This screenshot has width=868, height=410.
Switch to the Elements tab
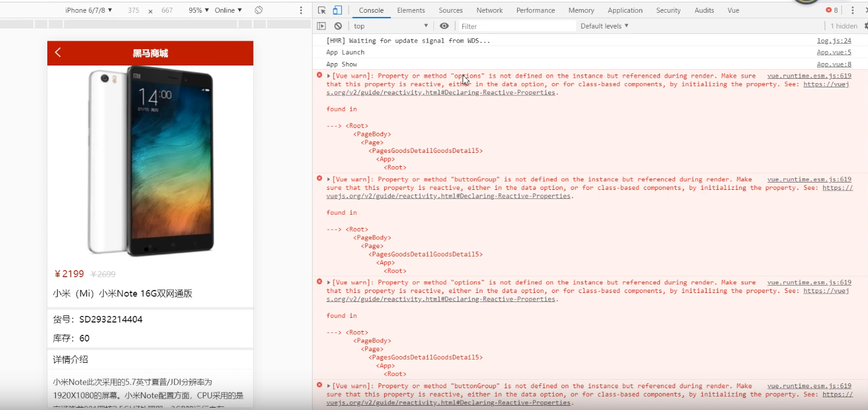coord(411,10)
